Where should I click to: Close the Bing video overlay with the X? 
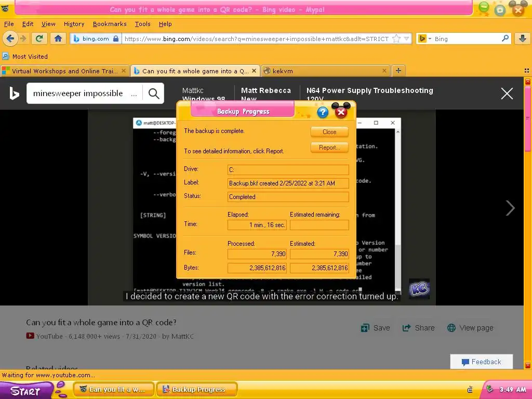507,94
